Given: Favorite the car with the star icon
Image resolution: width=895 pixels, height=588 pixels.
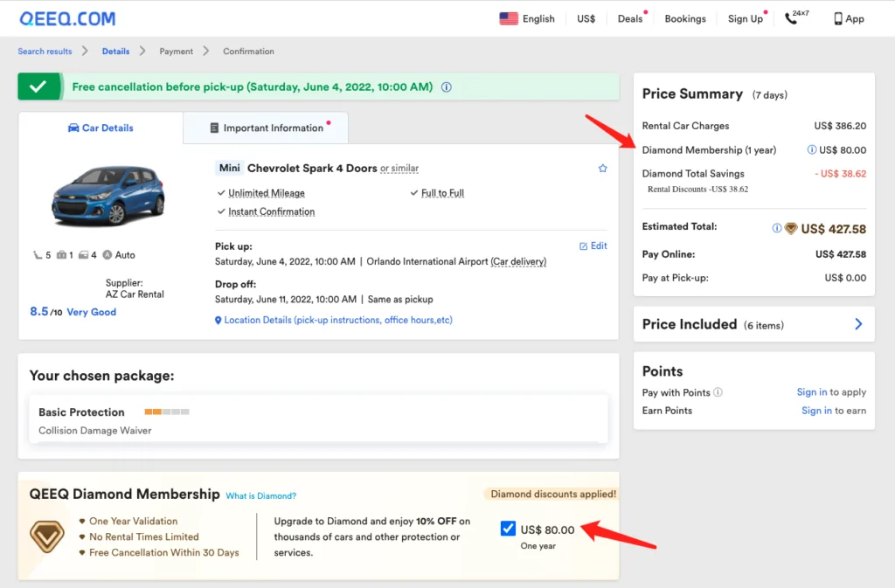Looking at the screenshot, I should pos(603,169).
